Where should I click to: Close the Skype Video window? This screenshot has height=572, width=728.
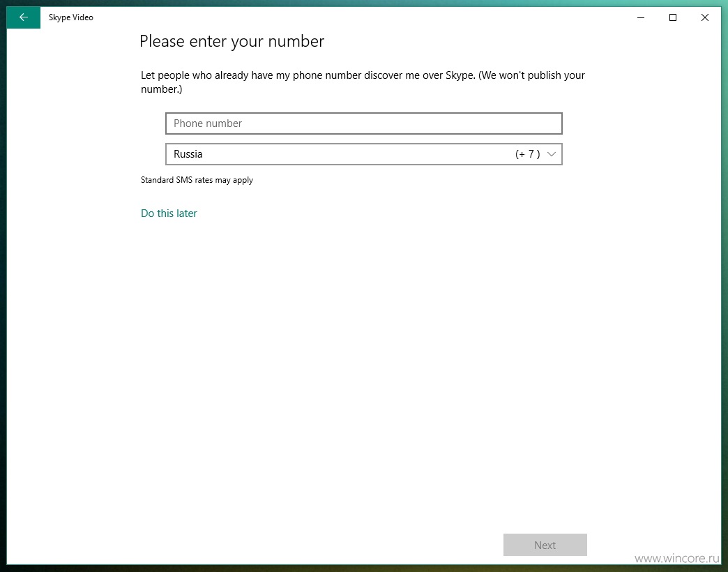[x=705, y=17]
